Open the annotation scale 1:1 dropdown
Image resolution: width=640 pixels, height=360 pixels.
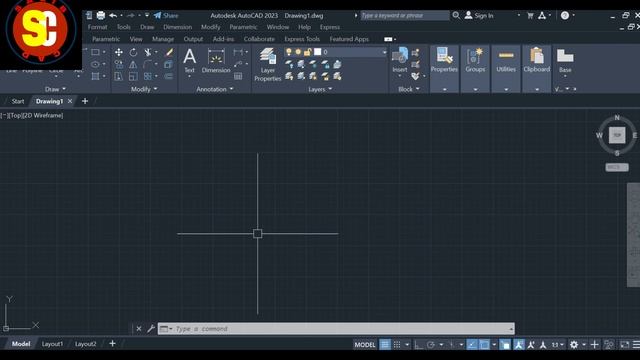pos(558,344)
